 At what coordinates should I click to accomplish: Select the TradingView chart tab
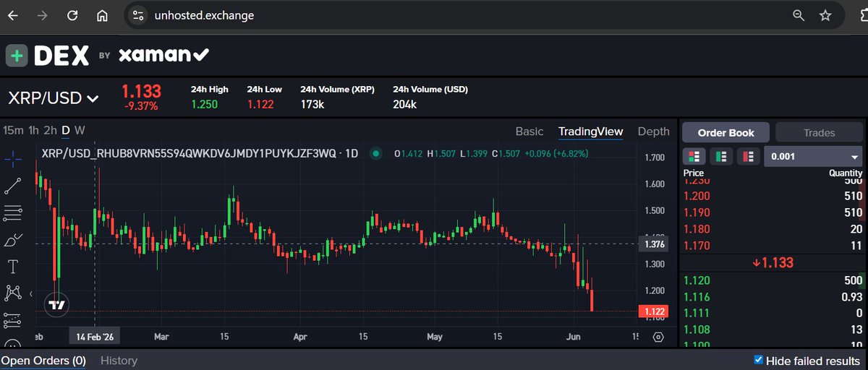[x=590, y=132]
